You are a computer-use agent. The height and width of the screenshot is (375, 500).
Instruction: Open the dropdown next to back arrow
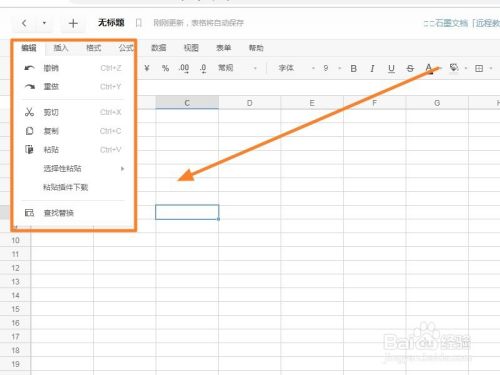point(44,23)
